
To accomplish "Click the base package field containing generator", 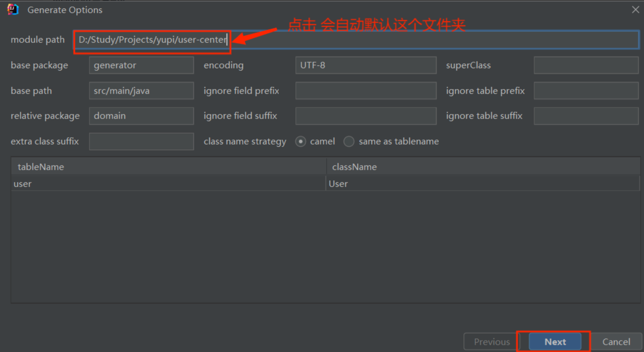I will click(x=141, y=65).
